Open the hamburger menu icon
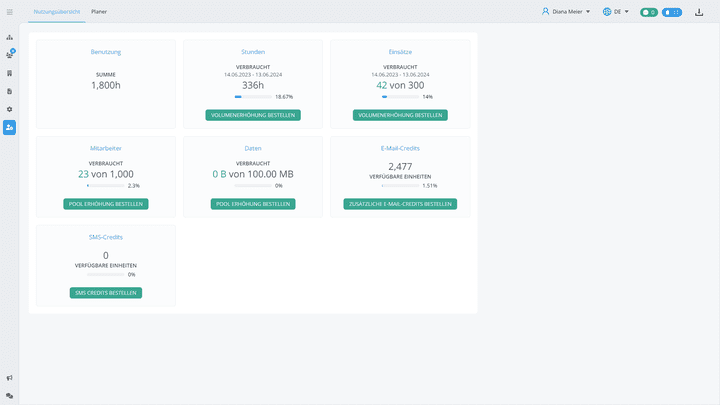Image resolution: width=720 pixels, height=405 pixels. (10, 12)
